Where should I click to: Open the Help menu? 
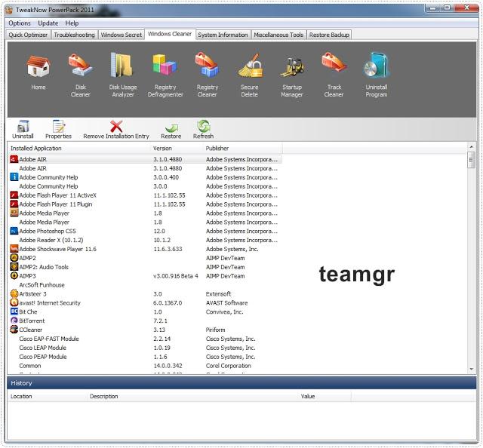[72, 23]
